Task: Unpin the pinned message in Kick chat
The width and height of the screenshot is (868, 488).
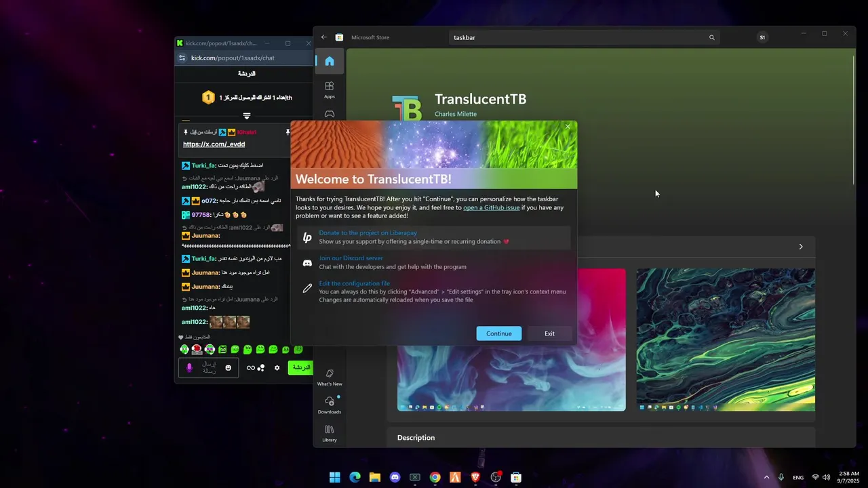Action: pos(288,132)
